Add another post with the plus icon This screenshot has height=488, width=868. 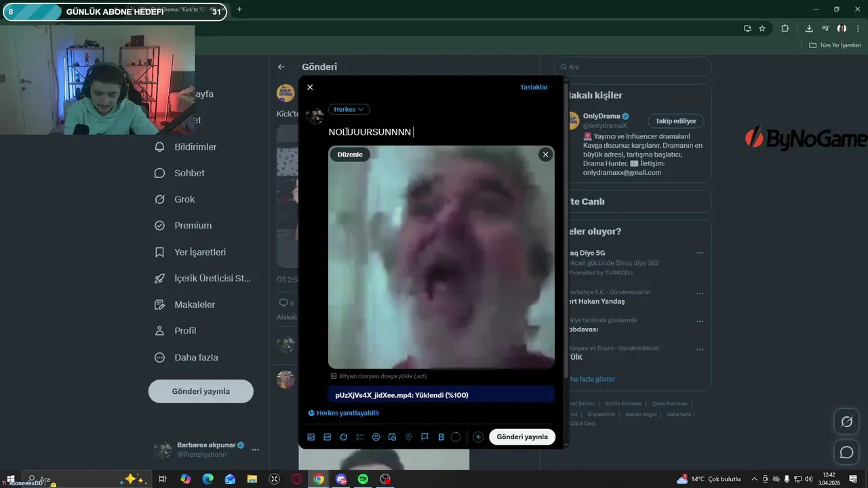478,437
